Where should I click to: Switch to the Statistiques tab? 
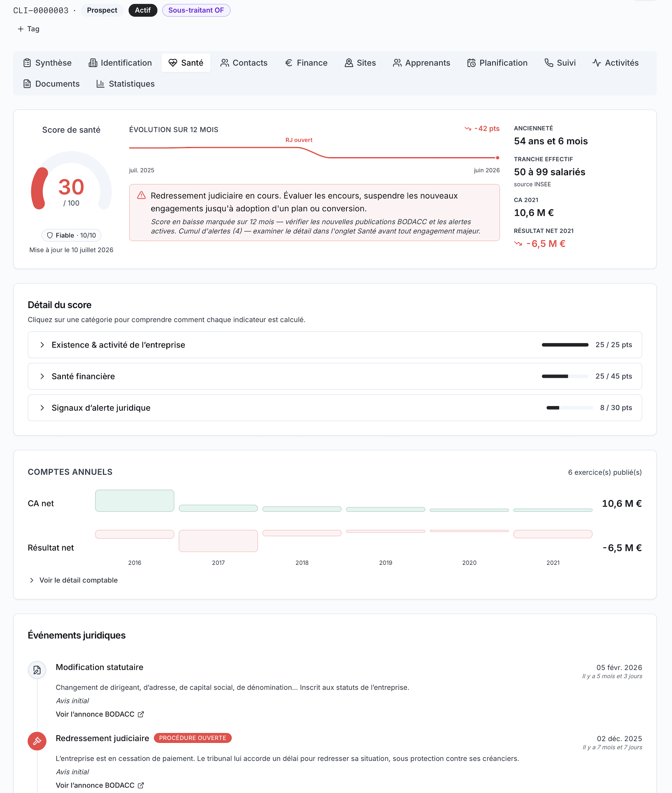pos(125,84)
